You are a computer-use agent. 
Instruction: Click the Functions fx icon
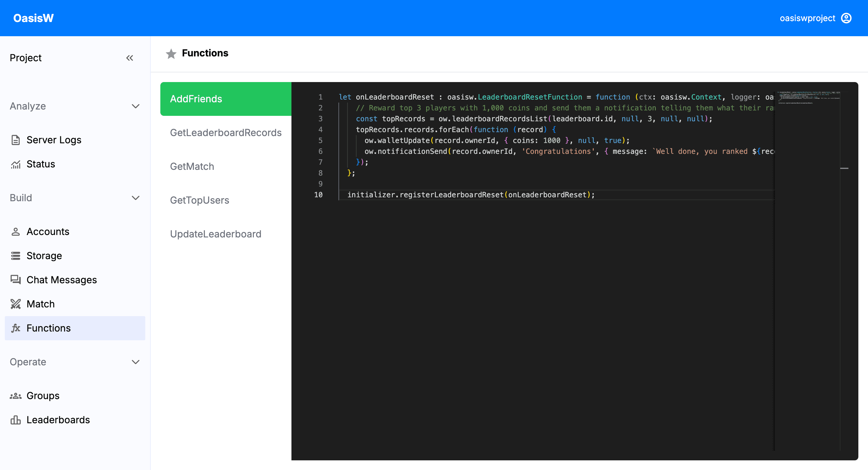click(15, 328)
